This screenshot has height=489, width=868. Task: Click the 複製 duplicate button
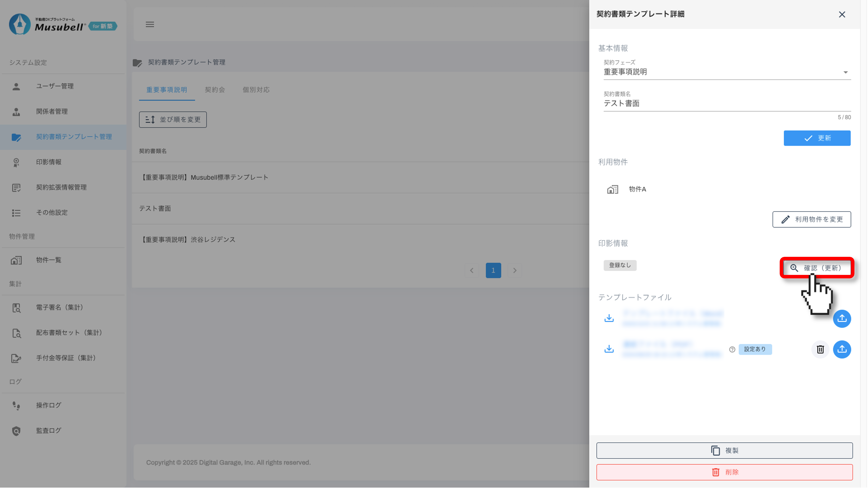[x=724, y=450]
